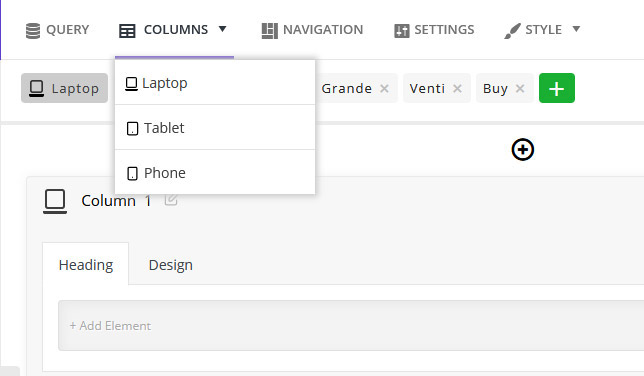The width and height of the screenshot is (644, 376).
Task: Open the Query tab
Action: 58,30
